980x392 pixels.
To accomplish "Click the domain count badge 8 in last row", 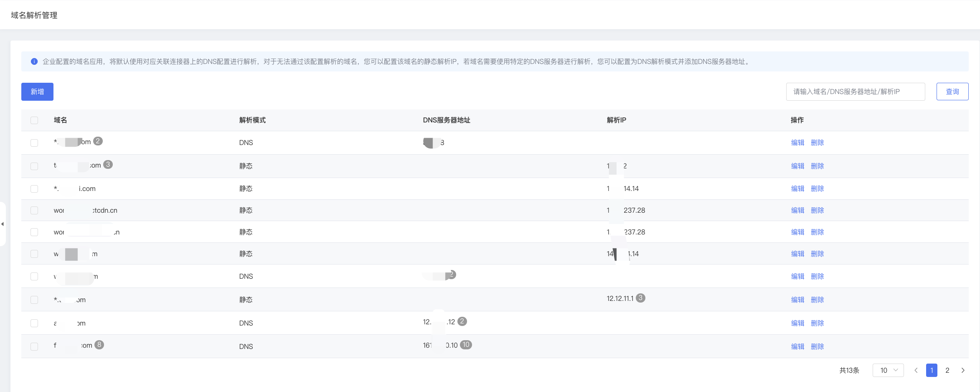I will [99, 345].
